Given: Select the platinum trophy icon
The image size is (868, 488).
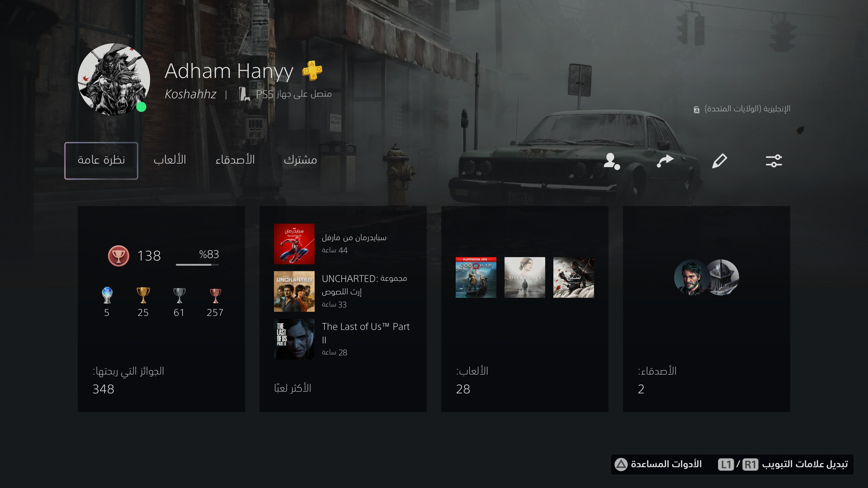Looking at the screenshot, I should [x=107, y=295].
